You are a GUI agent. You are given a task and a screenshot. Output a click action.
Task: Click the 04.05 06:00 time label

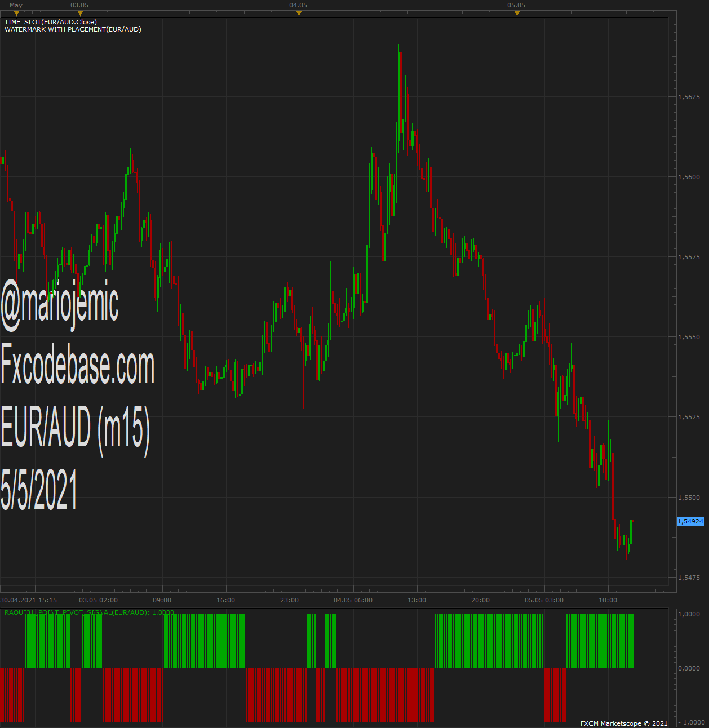click(353, 600)
